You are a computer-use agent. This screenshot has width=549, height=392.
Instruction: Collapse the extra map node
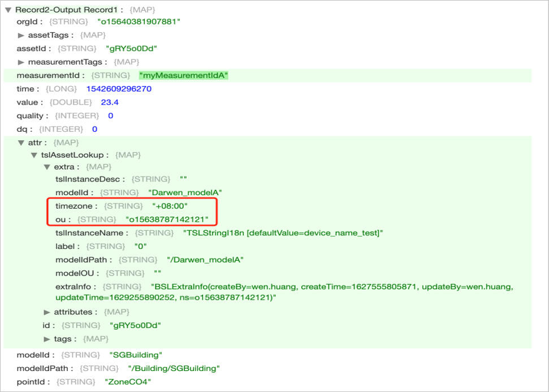47,167
